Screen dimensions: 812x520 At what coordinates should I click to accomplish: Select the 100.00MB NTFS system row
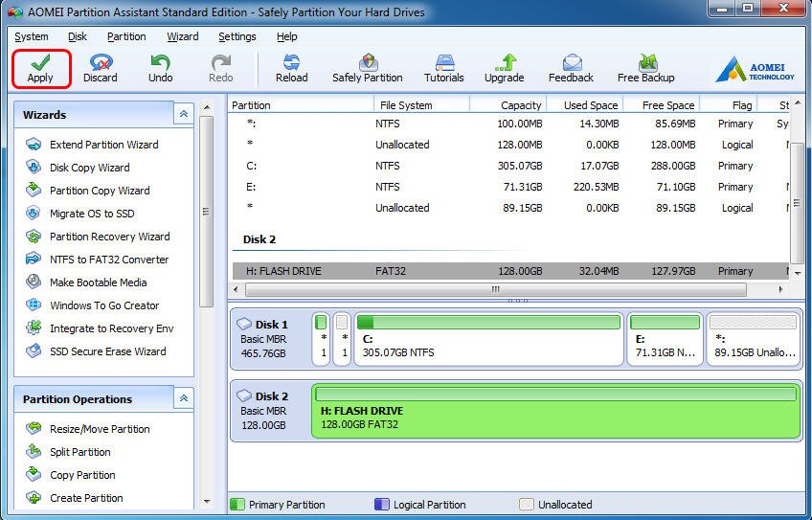(x=509, y=124)
